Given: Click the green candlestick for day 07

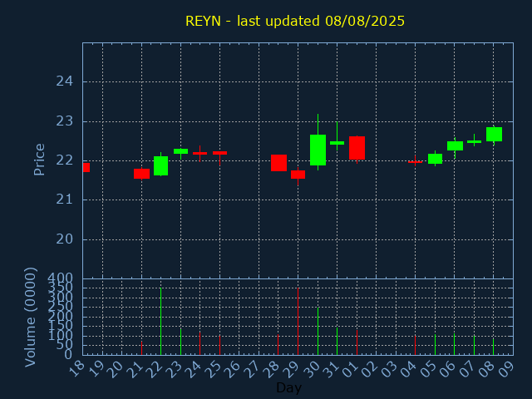Looking at the screenshot, I should click(x=475, y=141).
